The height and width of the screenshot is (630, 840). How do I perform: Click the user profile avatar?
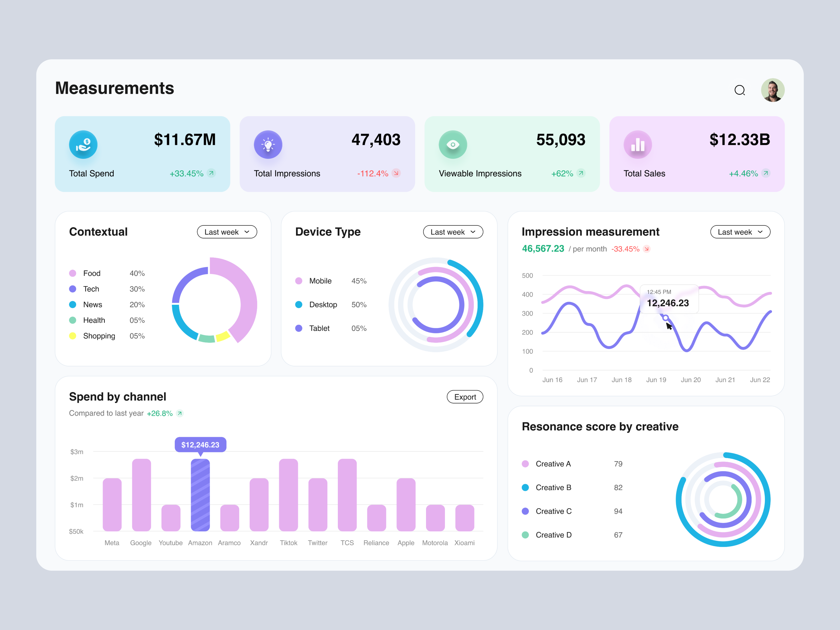pyautogui.click(x=773, y=90)
